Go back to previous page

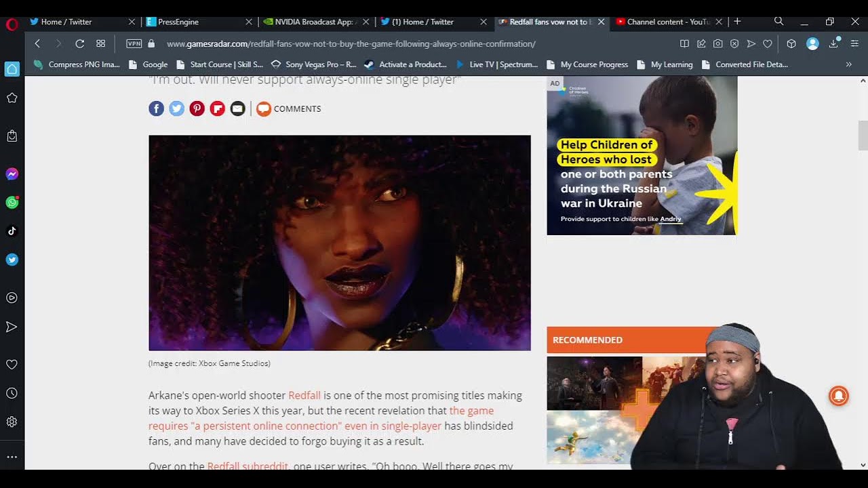[x=37, y=43]
